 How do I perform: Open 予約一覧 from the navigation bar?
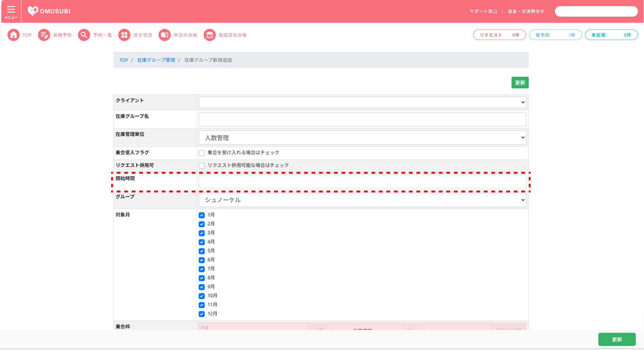click(x=103, y=35)
